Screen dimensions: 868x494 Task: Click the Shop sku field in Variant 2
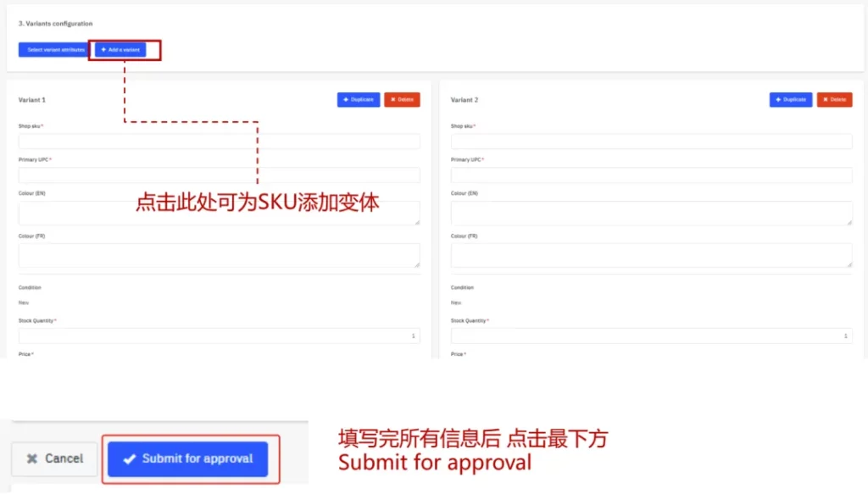coord(651,142)
